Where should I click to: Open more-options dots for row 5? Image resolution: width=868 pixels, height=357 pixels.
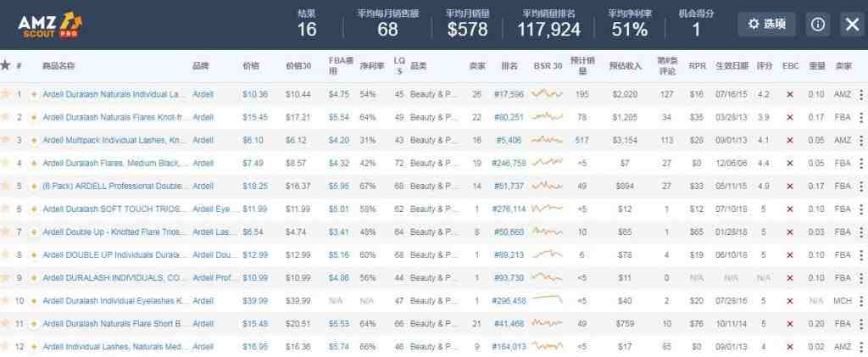click(x=861, y=187)
